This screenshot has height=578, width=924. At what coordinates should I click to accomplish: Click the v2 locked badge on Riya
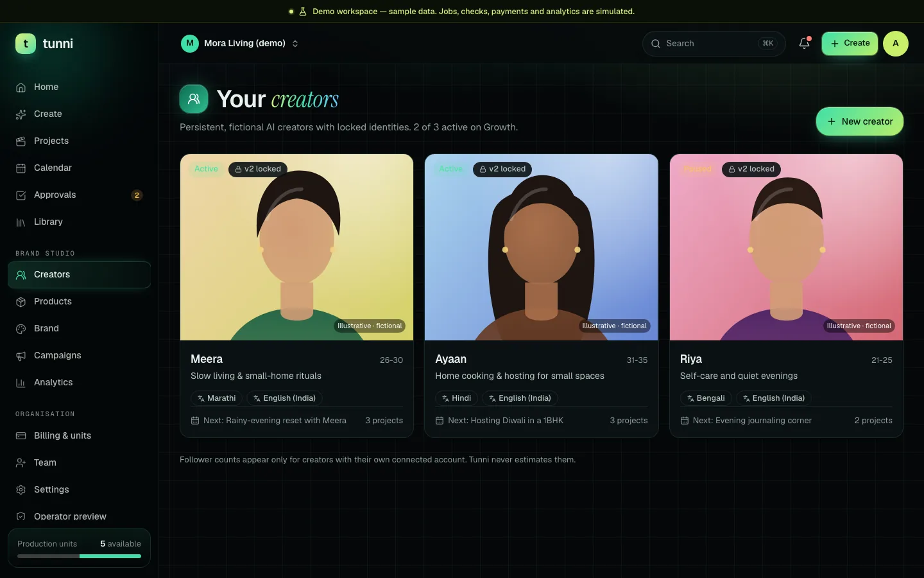751,169
